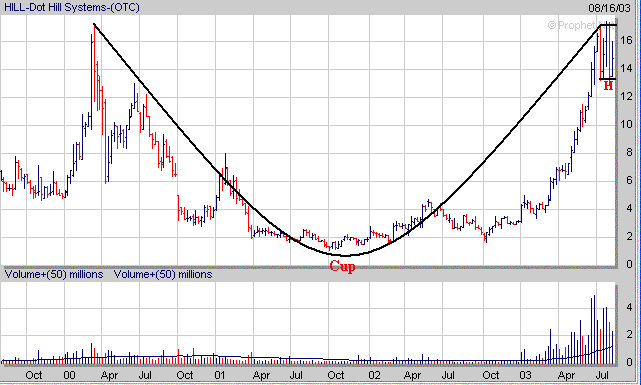
Task: Click the 16 price axis label
Action: click(x=626, y=40)
